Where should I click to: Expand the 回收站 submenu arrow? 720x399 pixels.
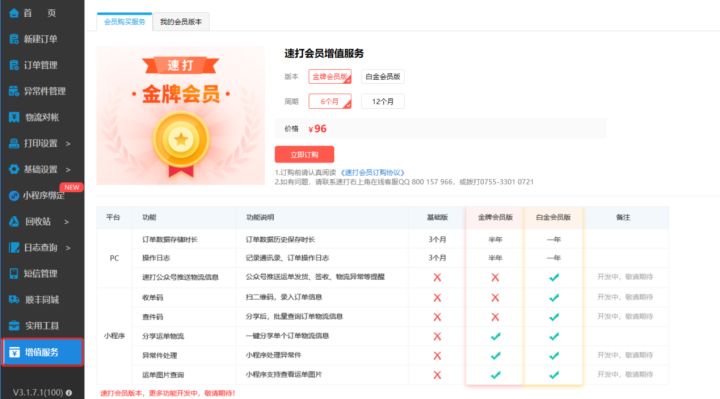tap(67, 222)
